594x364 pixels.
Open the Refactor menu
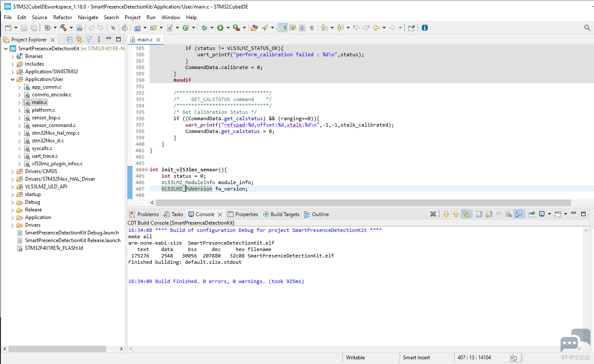click(x=63, y=17)
